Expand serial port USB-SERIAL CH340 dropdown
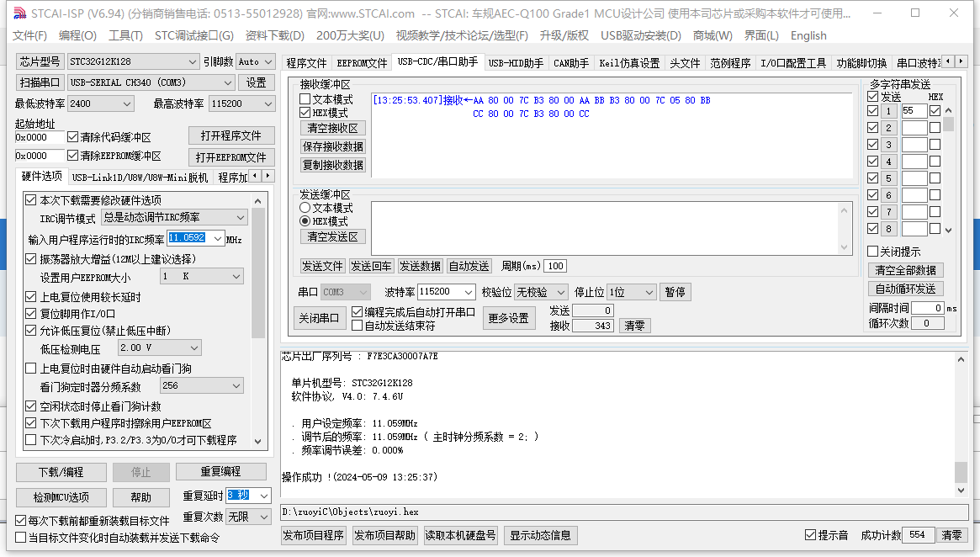 (x=227, y=82)
